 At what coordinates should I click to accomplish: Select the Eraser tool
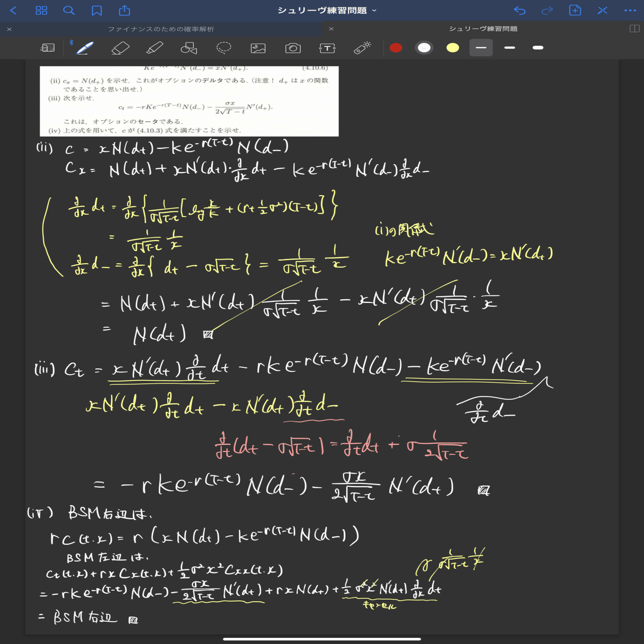tap(120, 48)
